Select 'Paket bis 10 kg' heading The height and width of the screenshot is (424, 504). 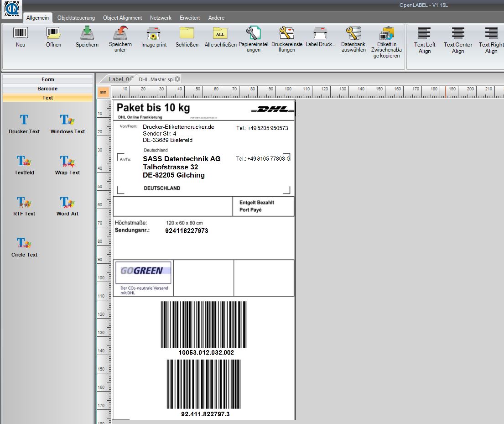point(153,108)
